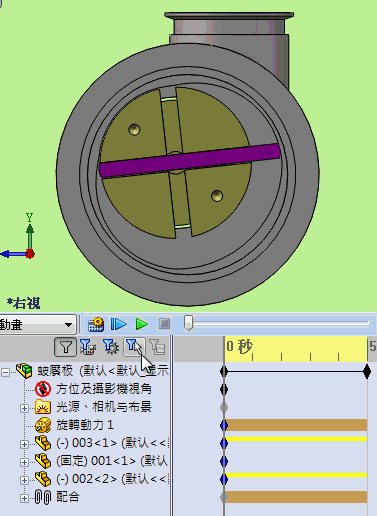Screen dimensions: 377x516
Task: Click the 003<1> part icon
Action: coord(43,443)
